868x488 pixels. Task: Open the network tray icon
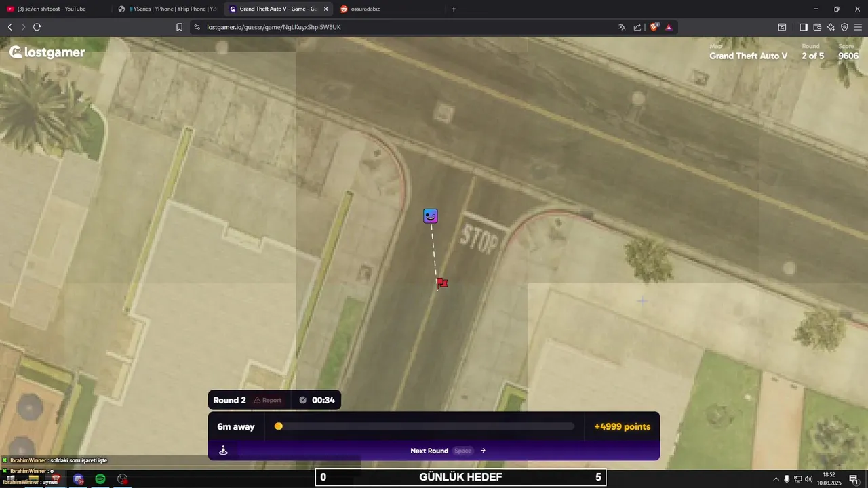tap(797, 479)
